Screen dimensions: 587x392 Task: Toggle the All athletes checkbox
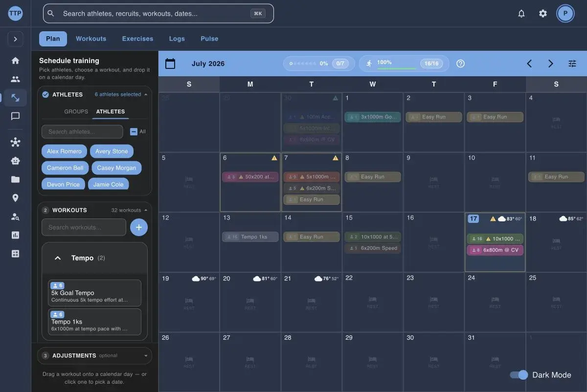tap(134, 131)
